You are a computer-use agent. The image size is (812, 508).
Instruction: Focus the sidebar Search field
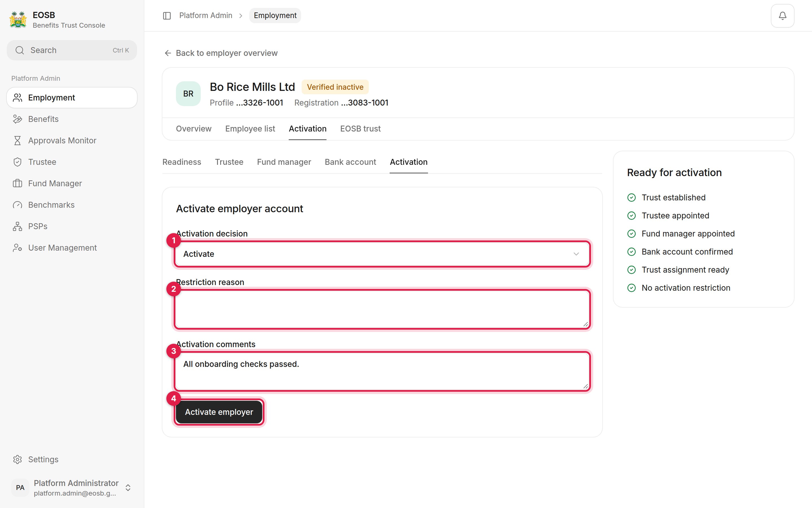click(x=72, y=51)
